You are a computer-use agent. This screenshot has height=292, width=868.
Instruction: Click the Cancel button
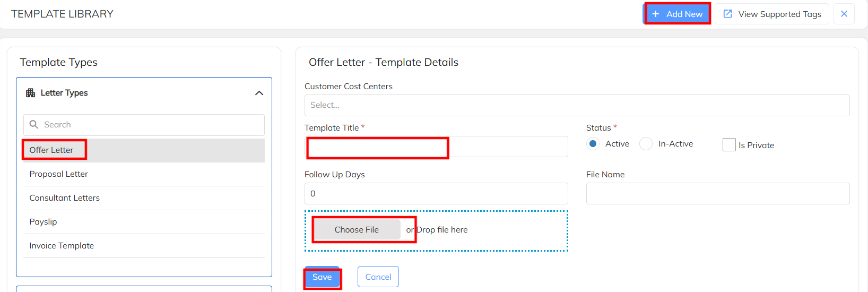pyautogui.click(x=378, y=277)
